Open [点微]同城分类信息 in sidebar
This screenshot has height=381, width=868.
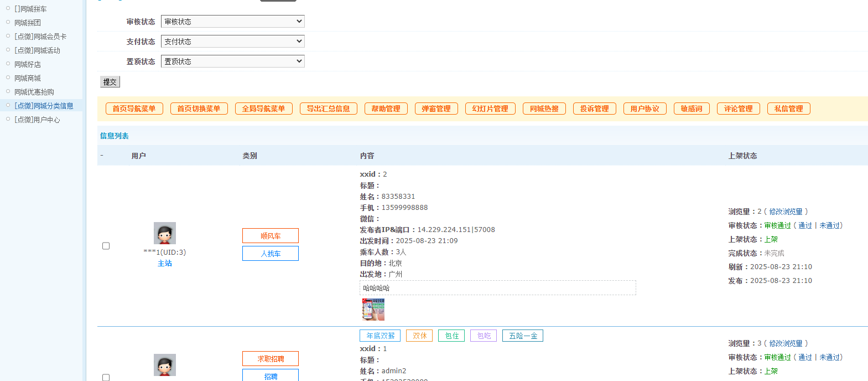pyautogui.click(x=44, y=106)
